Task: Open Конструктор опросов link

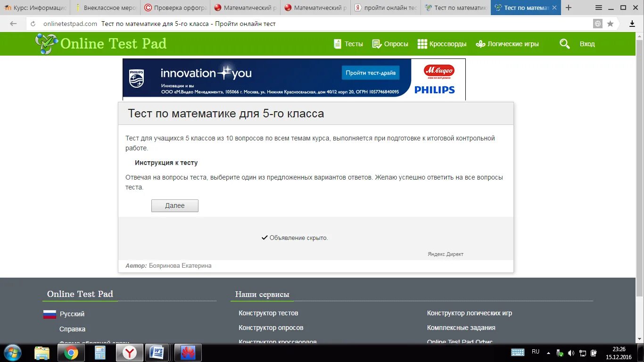Action: pyautogui.click(x=271, y=328)
